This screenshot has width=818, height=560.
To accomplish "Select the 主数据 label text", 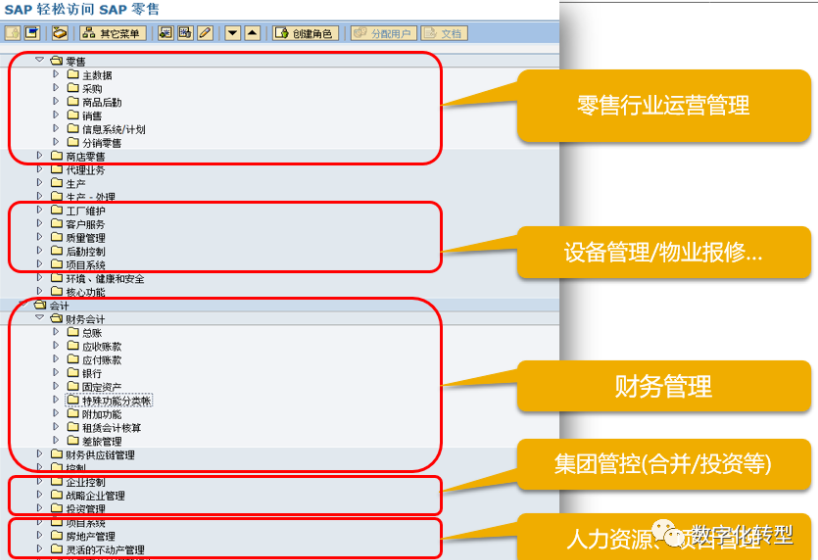I will click(x=97, y=75).
